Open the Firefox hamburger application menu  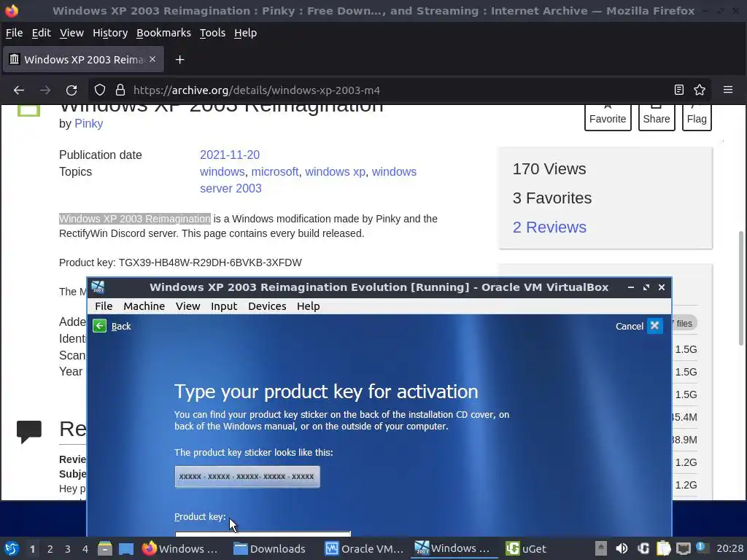pos(727,90)
